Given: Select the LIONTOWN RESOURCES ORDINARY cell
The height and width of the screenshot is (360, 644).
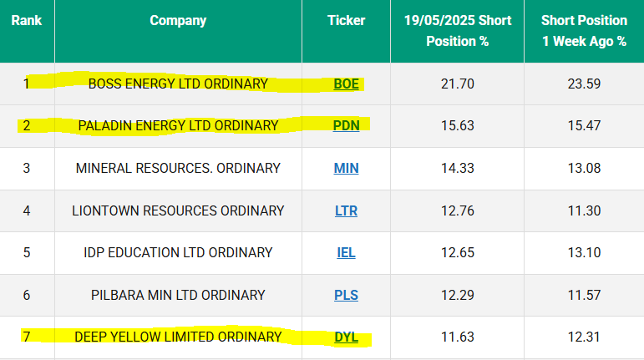Looking at the screenshot, I should coord(178,211).
